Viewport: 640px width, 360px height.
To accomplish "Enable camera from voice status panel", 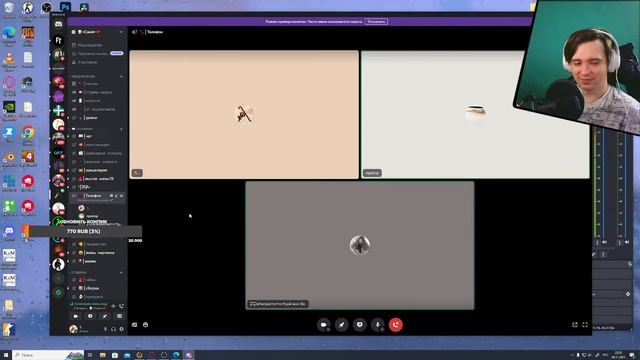I will [76, 316].
